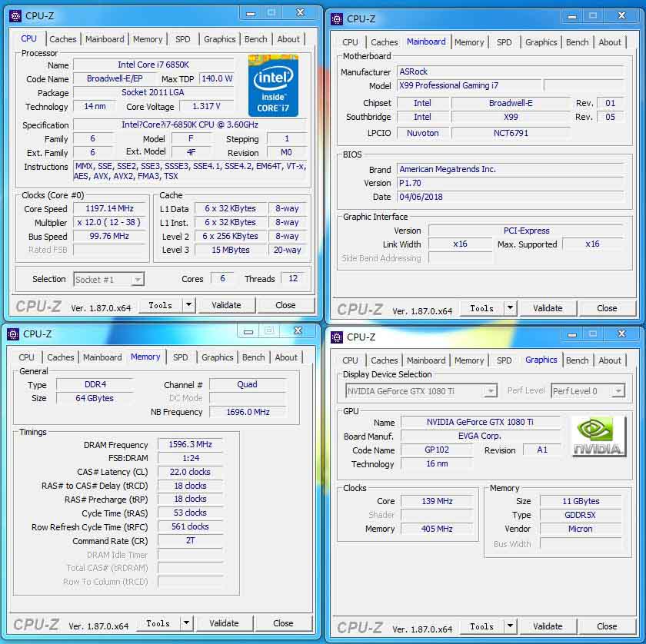Expand Tools arrow in CPU window
This screenshot has height=644, width=646.
click(x=188, y=305)
